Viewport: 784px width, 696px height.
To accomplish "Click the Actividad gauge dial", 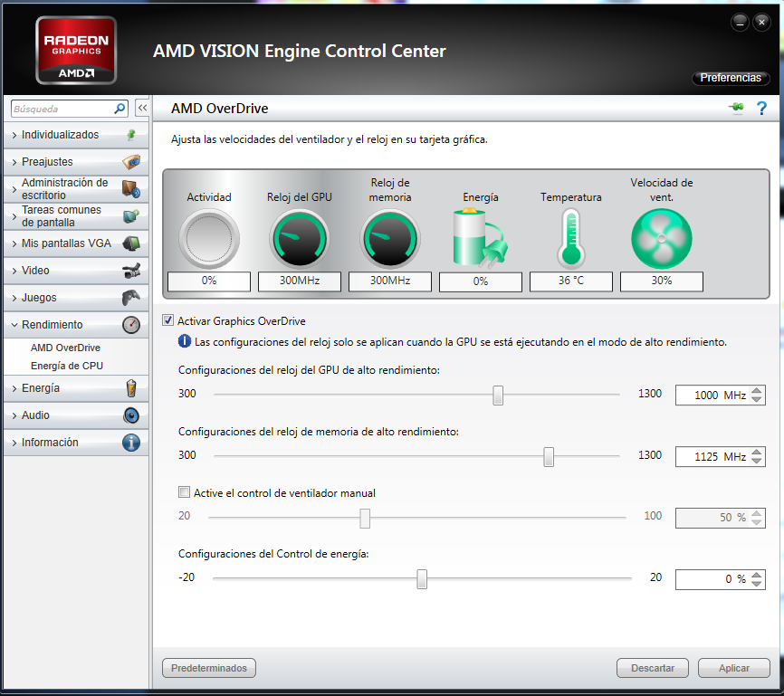I will [209, 239].
